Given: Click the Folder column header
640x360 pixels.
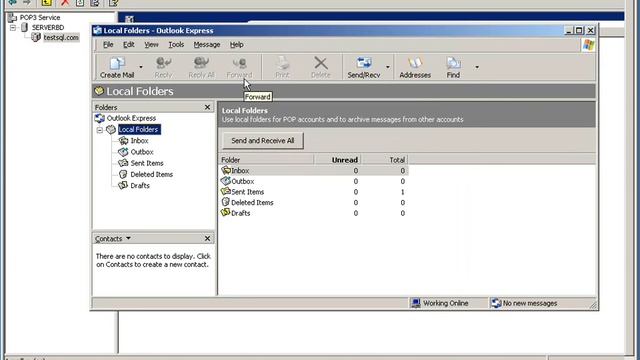Looking at the screenshot, I should 267,160.
